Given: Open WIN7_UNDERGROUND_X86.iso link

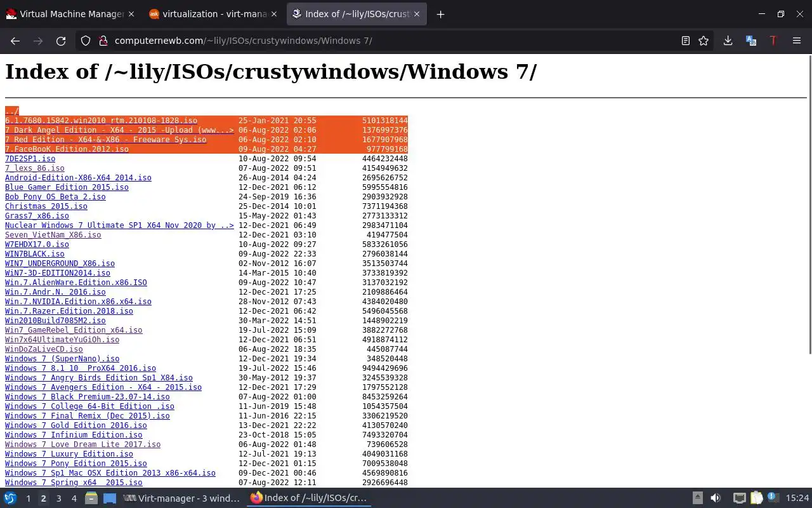Looking at the screenshot, I should (60, 264).
